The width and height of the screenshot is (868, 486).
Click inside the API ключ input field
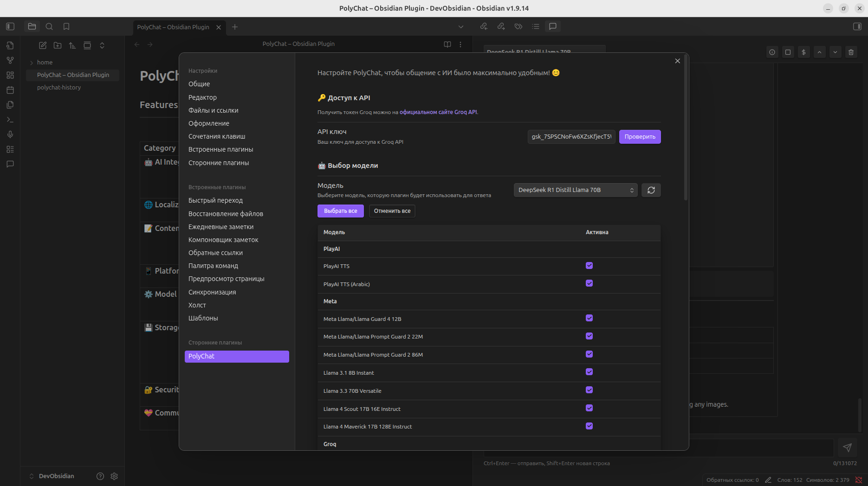571,136
